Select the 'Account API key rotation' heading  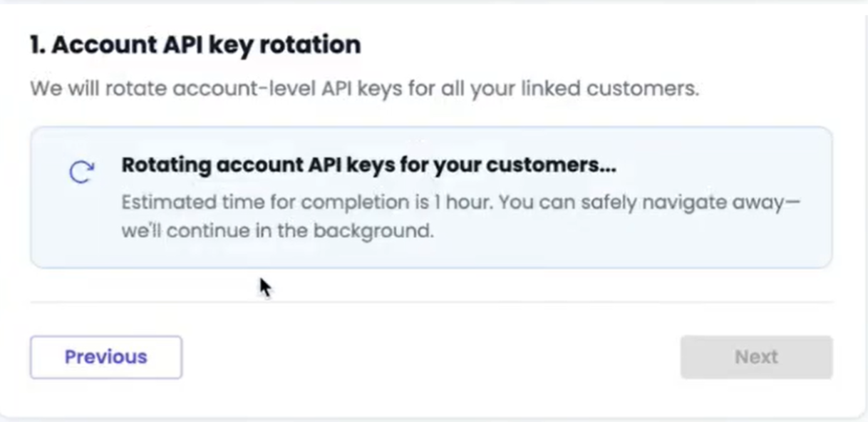195,45
